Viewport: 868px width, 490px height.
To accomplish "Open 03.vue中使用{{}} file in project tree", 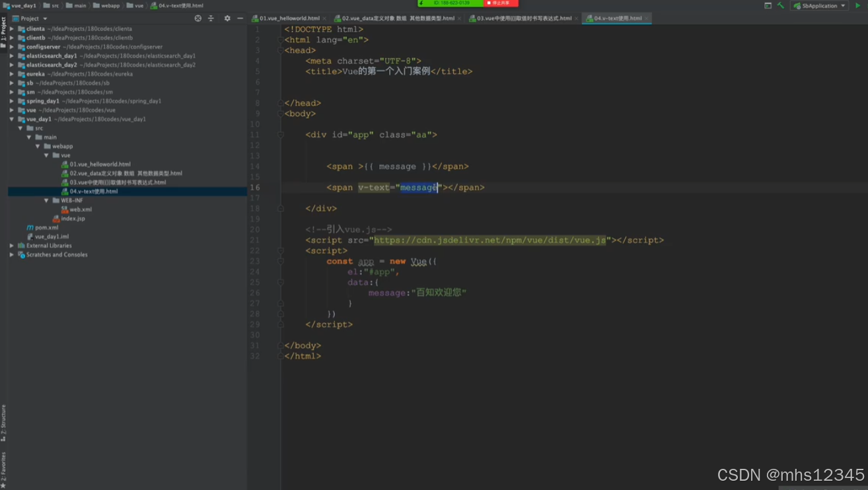I will coord(118,182).
